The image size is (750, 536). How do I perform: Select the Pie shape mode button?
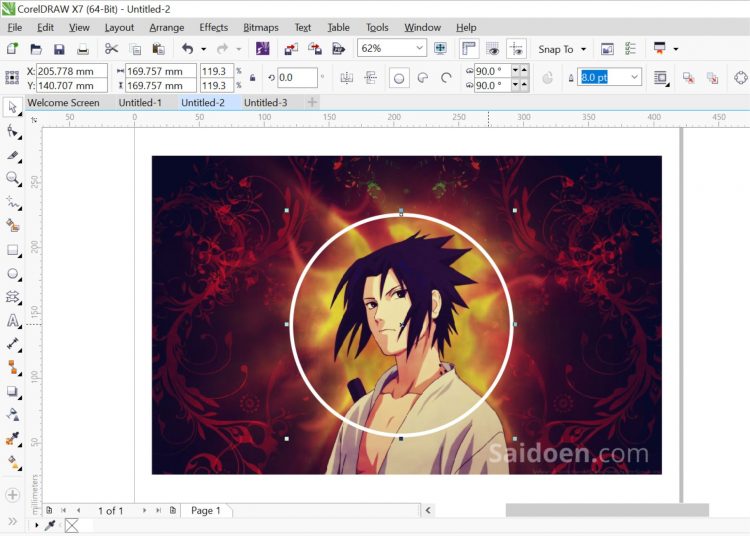tap(423, 77)
